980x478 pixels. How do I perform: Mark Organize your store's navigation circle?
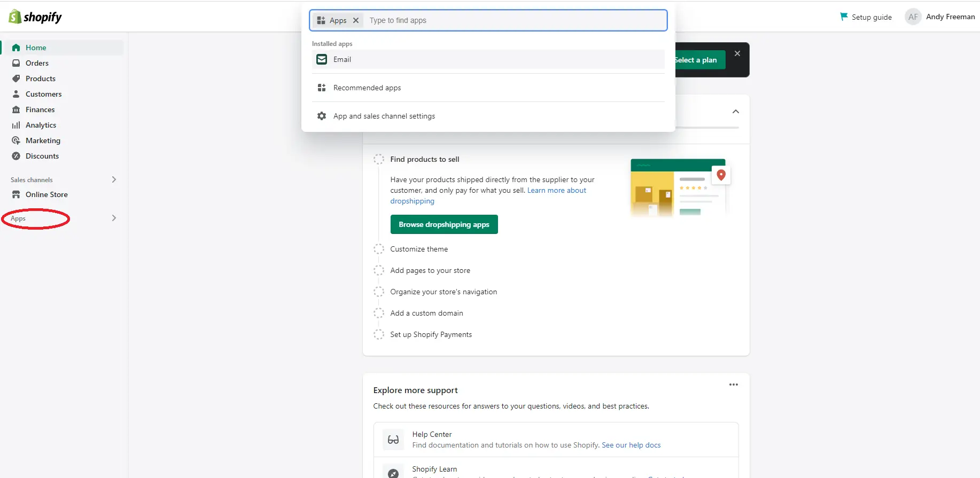(379, 292)
